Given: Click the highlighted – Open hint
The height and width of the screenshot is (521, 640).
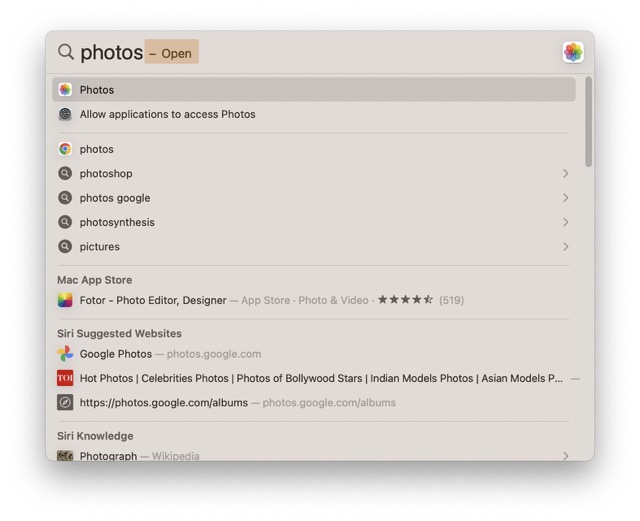Looking at the screenshot, I should click(x=171, y=51).
